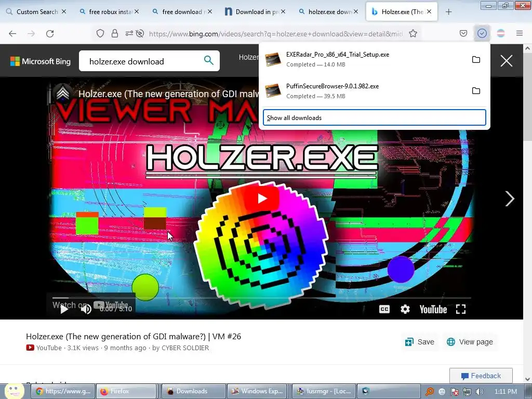Click the URL address bar

pyautogui.click(x=275, y=34)
